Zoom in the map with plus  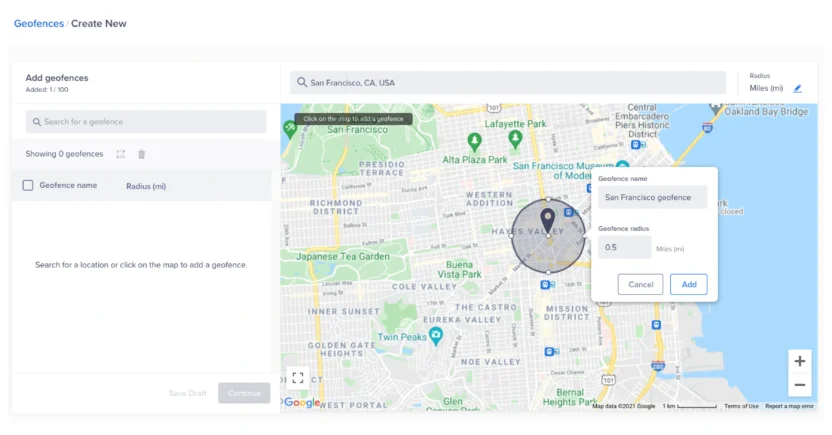coord(800,361)
